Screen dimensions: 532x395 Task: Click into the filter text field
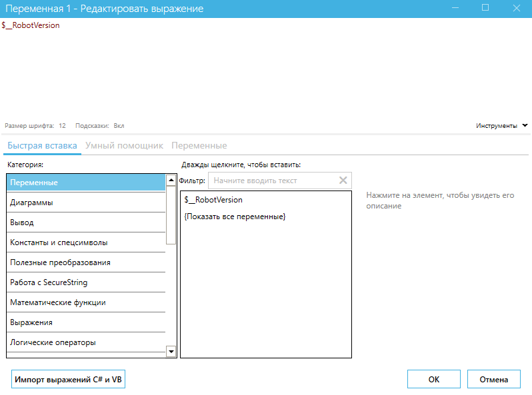tap(273, 181)
